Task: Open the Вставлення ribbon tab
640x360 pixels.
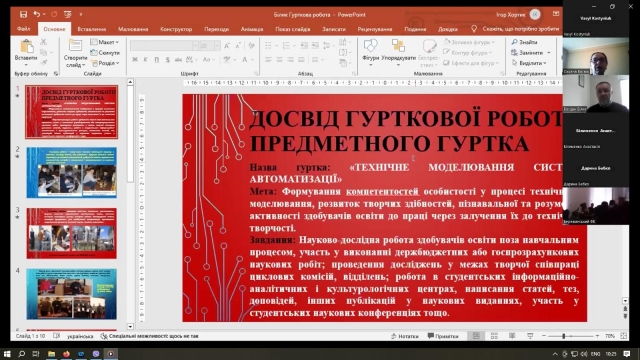Action: [x=92, y=29]
